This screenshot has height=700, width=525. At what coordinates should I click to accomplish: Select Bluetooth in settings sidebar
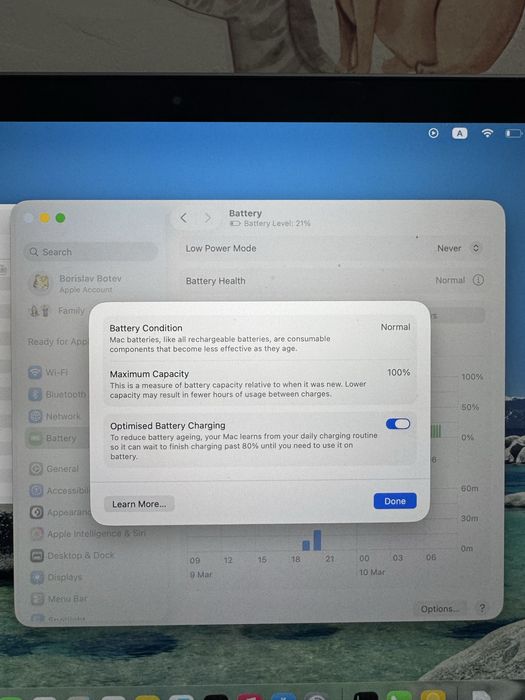(x=57, y=394)
